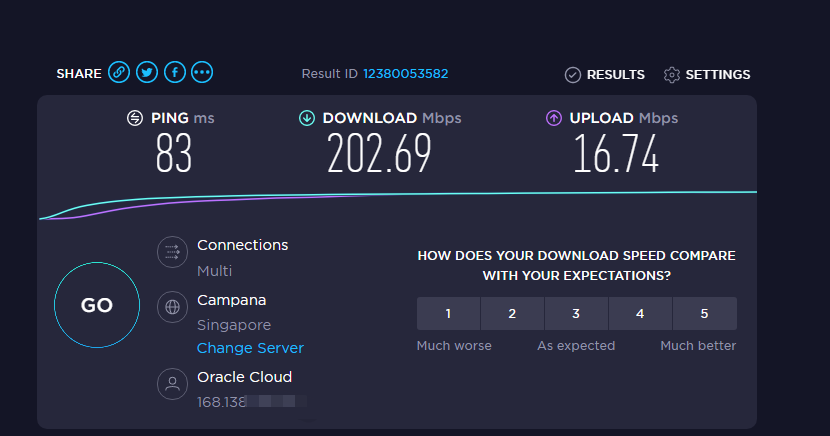The width and height of the screenshot is (830, 436).
Task: Open the Results page
Action: 604,75
